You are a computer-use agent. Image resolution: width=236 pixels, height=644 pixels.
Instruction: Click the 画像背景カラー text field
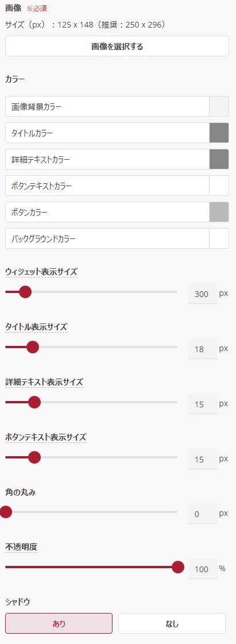pos(107,106)
